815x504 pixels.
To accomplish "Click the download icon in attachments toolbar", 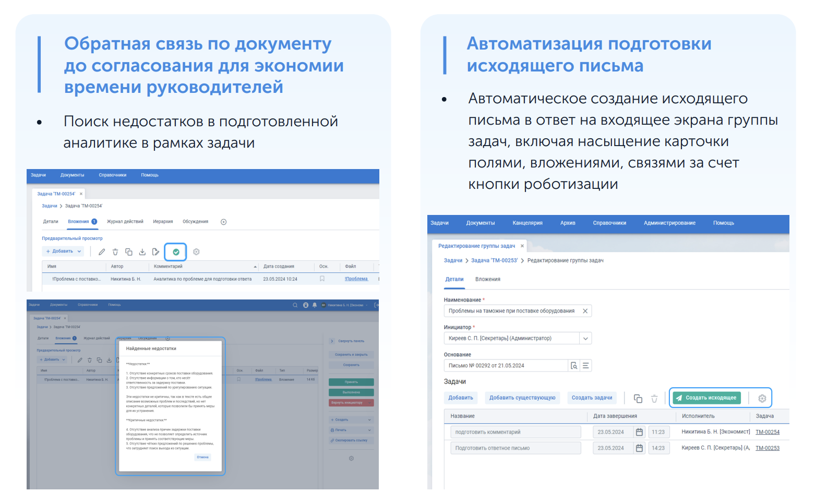I will (x=142, y=252).
